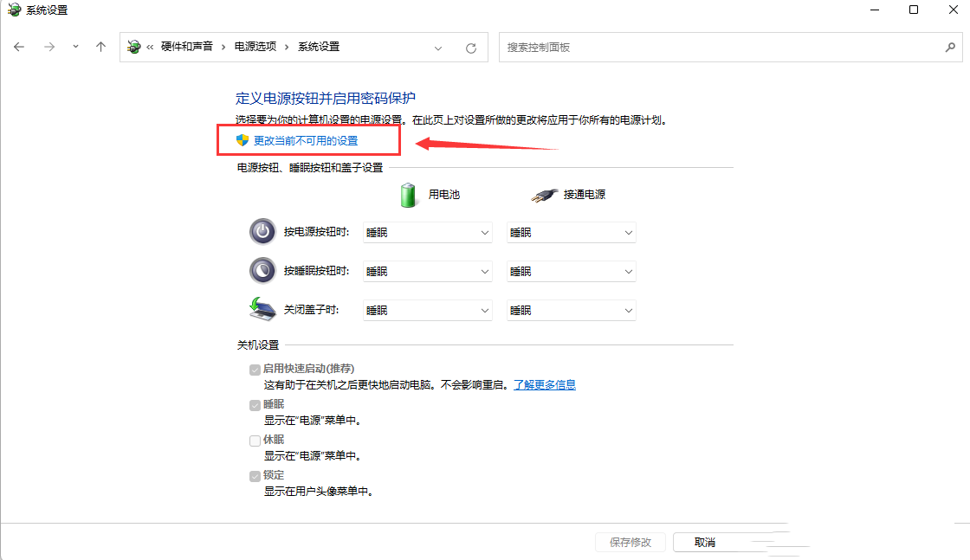The width and height of the screenshot is (970, 560).
Task: Open the 按电源按钮时 battery dropdown
Action: 427,232
